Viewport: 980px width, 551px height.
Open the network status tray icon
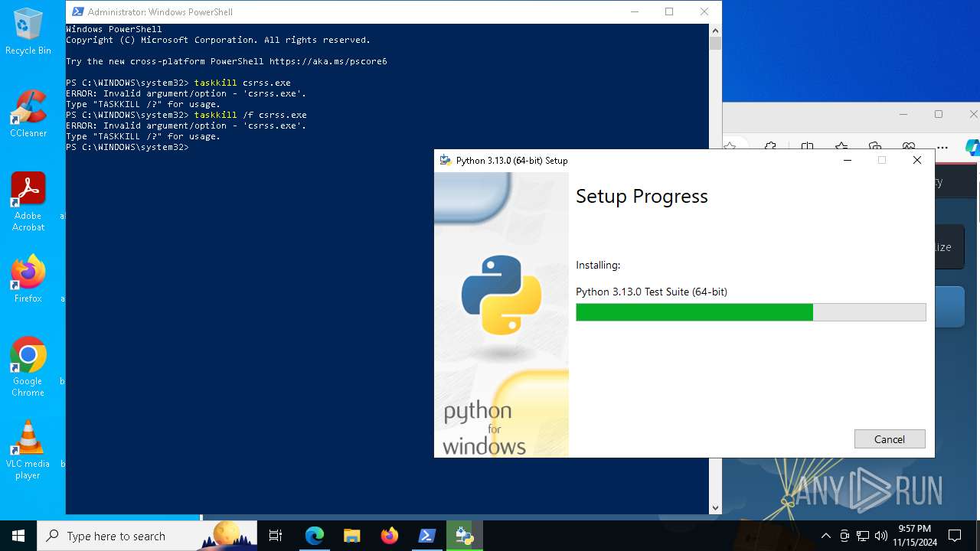[863, 536]
